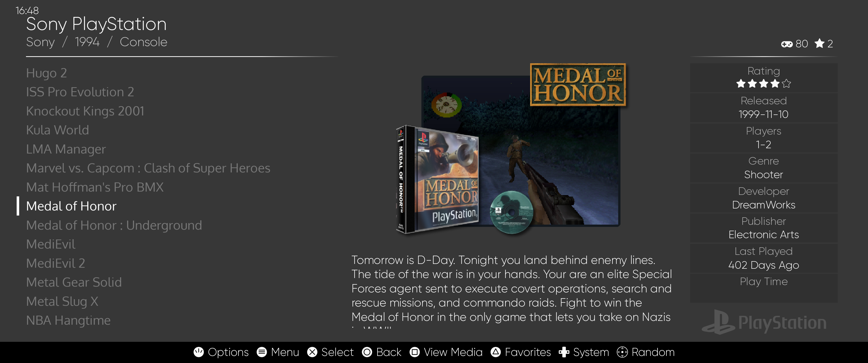Choose Kula World from the game list
This screenshot has width=868, height=363.
pos(58,130)
